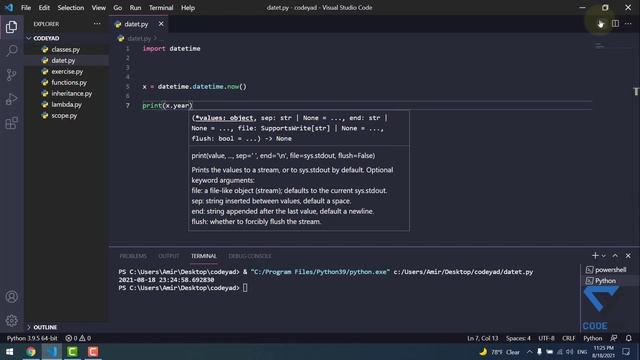The height and width of the screenshot is (360, 640).
Task: Open the Help menu
Action: [188, 8]
